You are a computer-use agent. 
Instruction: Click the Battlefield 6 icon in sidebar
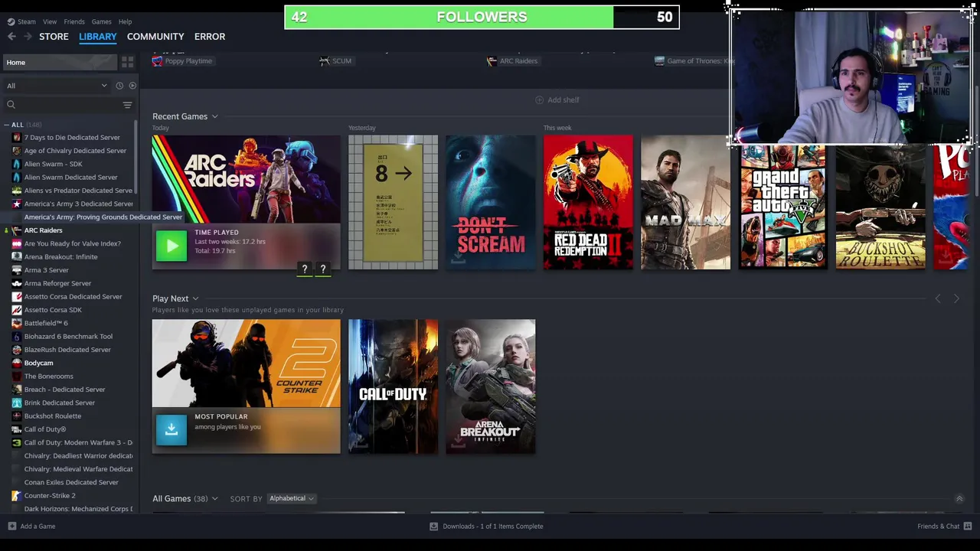17,323
